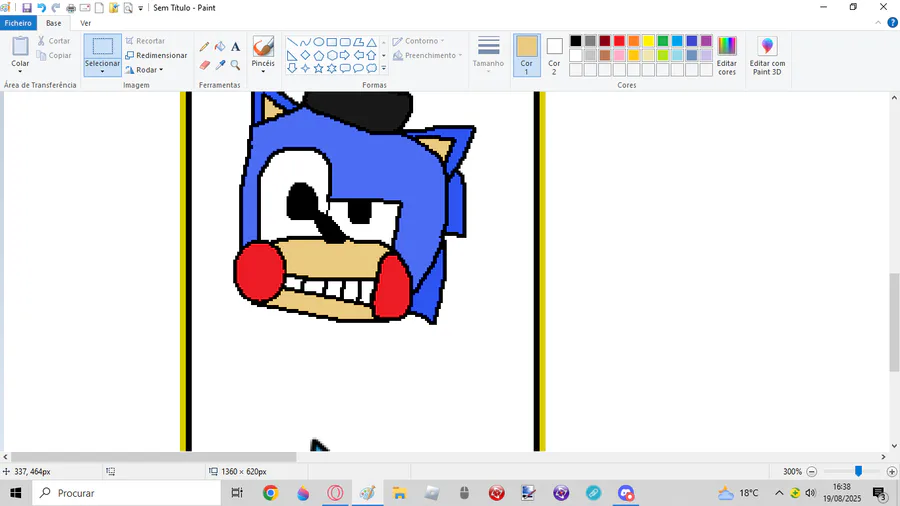Viewport: 900px width, 506px height.
Task: Click the vertical scrollbar thumb
Action: point(894,323)
